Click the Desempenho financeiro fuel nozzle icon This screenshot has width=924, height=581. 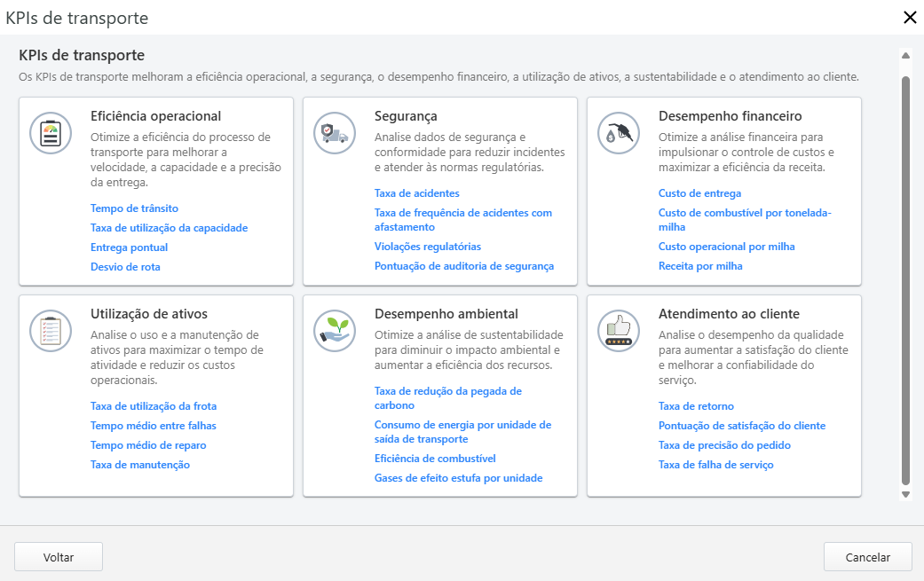tap(619, 133)
